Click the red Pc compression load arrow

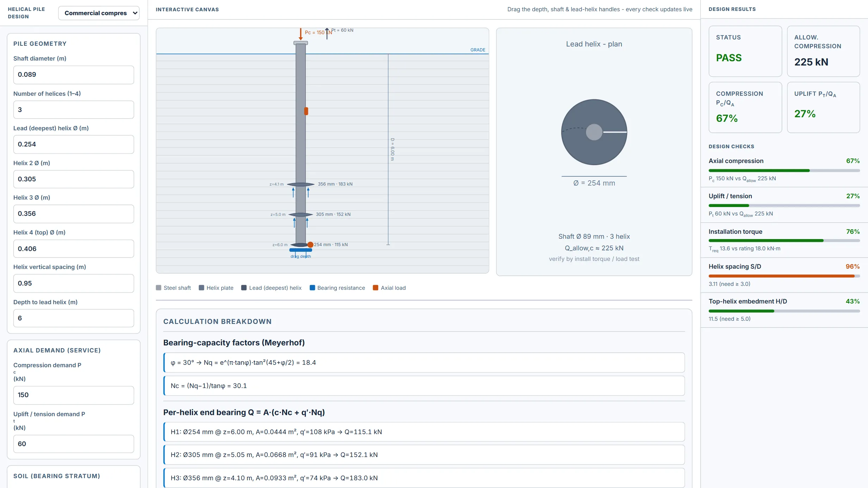click(300, 34)
